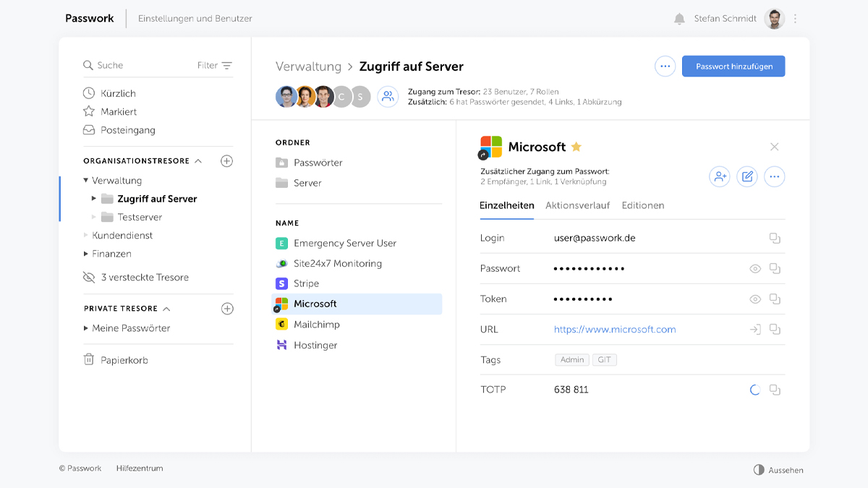Screen dimensions: 868x488
Task: Click the edit pencil icon for Microsoft
Action: tap(747, 176)
